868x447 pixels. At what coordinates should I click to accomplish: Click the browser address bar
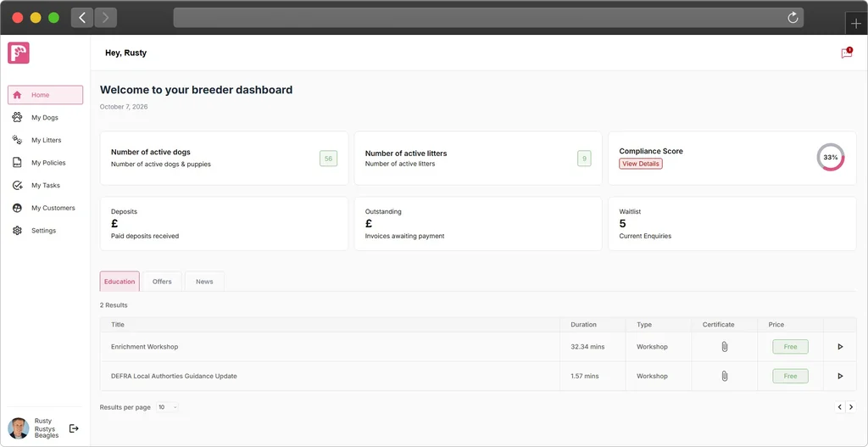coord(488,18)
